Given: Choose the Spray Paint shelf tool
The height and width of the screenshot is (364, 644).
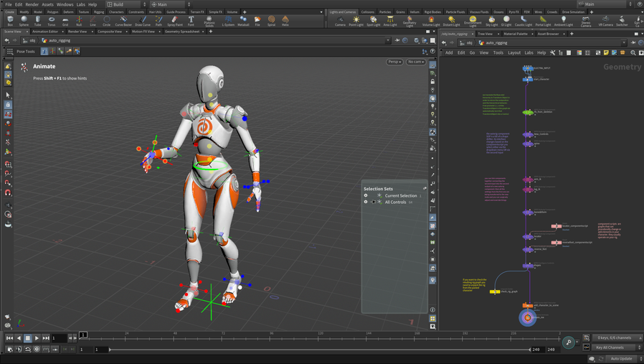Looking at the screenshot, I should (174, 21).
